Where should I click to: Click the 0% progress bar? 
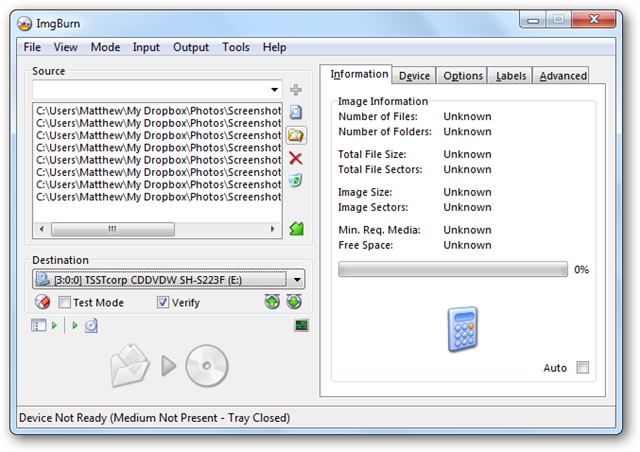453,269
